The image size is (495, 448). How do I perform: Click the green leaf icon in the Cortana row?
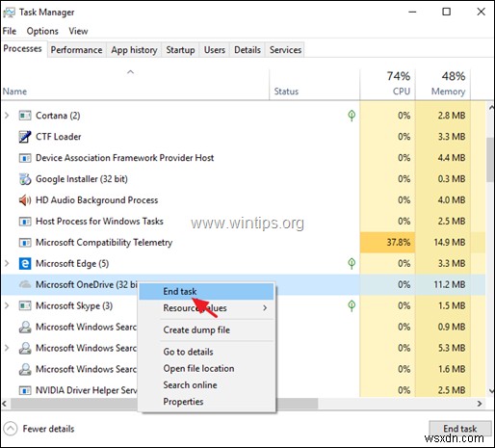352,116
